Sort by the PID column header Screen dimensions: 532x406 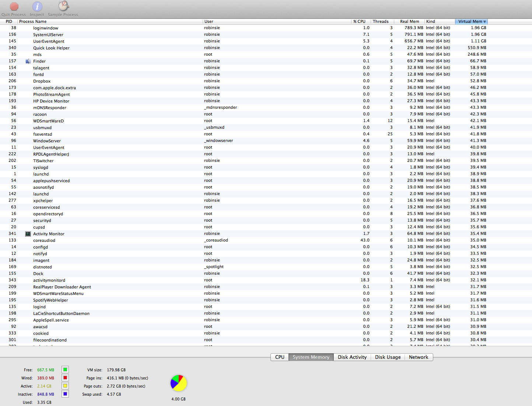(9, 21)
